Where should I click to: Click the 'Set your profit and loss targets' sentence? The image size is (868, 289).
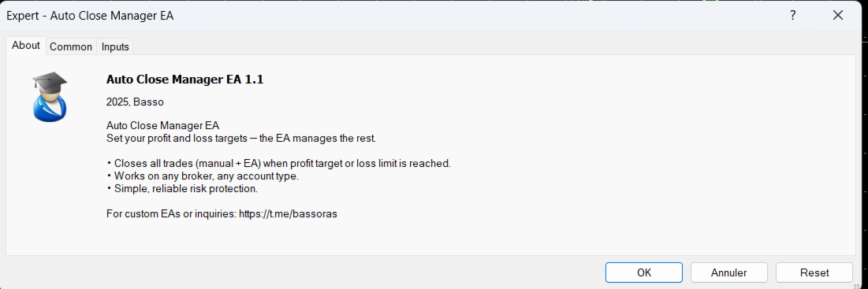coord(240,138)
